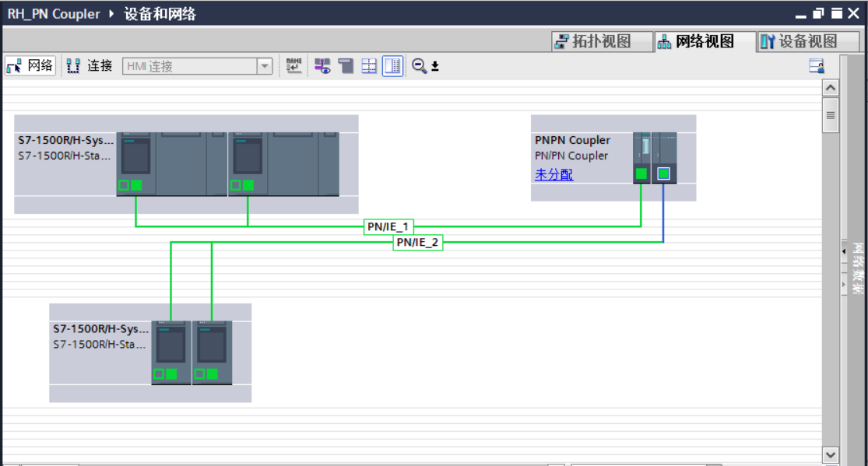Image resolution: width=868 pixels, height=466 pixels.
Task: Select the left CPU in lower S7-1500R/H station
Action: point(171,352)
